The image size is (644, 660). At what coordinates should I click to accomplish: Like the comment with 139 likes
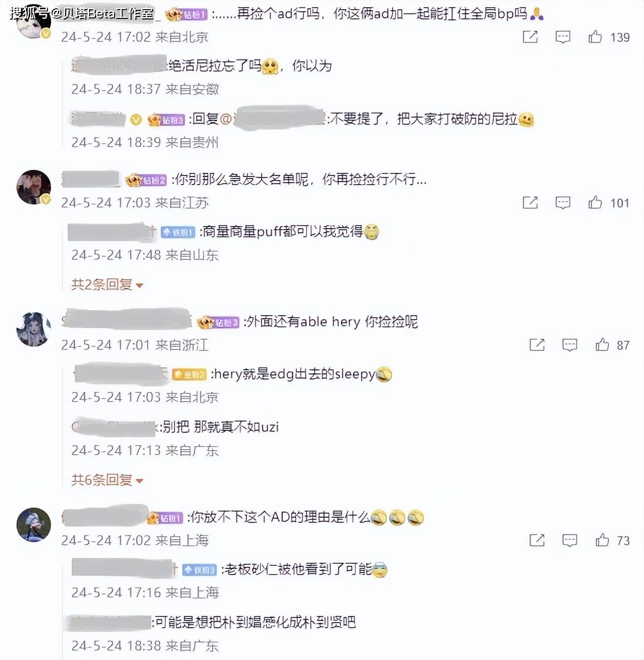(595, 37)
